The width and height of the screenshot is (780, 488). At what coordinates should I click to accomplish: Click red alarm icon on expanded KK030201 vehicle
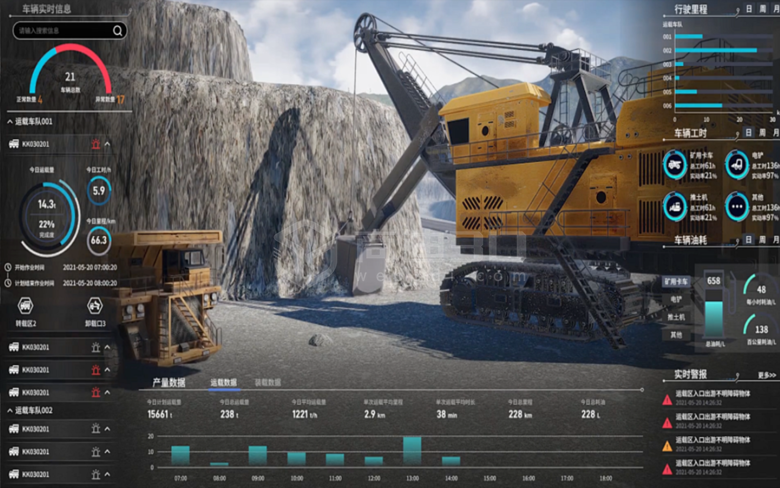[x=96, y=144]
